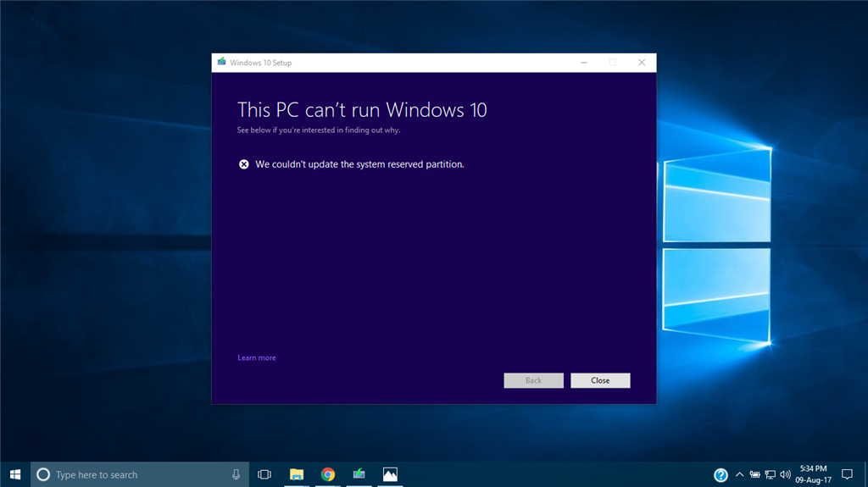Minimize the Windows 10 Setup window
The image size is (868, 487).
[584, 63]
